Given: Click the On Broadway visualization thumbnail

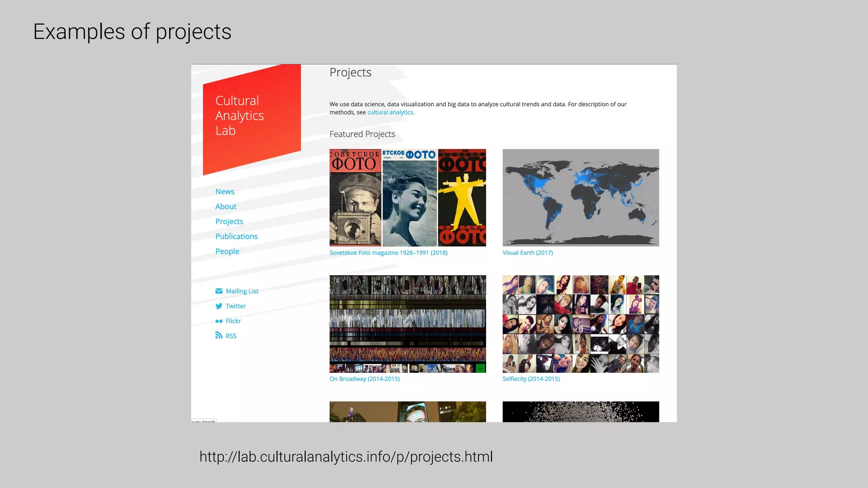Looking at the screenshot, I should pos(407,324).
